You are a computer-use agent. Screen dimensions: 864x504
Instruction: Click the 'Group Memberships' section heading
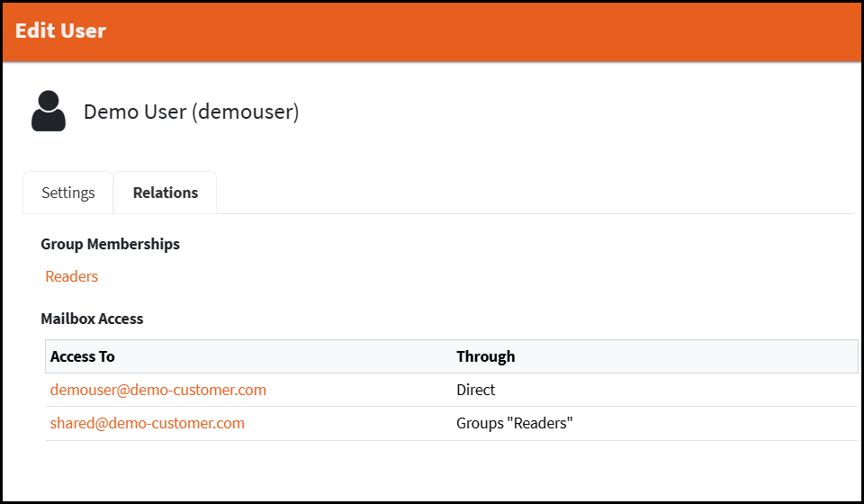tap(110, 244)
